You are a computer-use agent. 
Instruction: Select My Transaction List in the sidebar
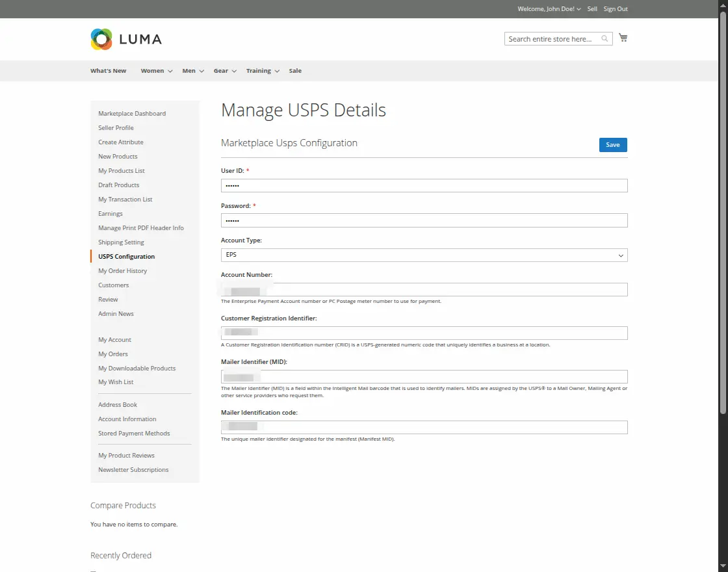point(125,199)
